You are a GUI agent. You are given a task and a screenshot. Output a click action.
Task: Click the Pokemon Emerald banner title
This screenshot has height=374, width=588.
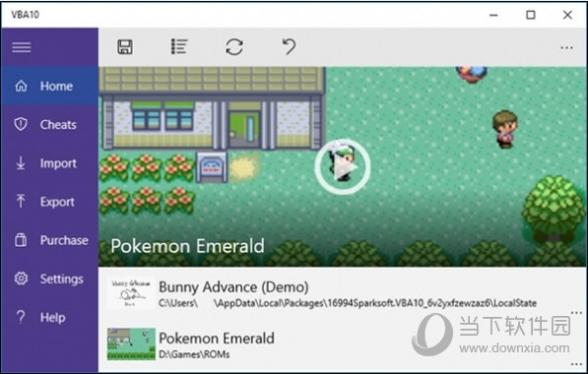coord(187,246)
